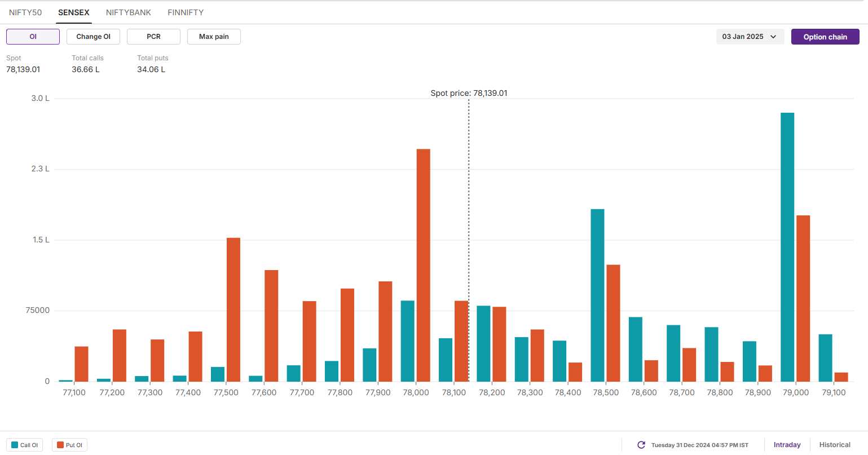Click the 77,100 put OI bar

(82, 364)
